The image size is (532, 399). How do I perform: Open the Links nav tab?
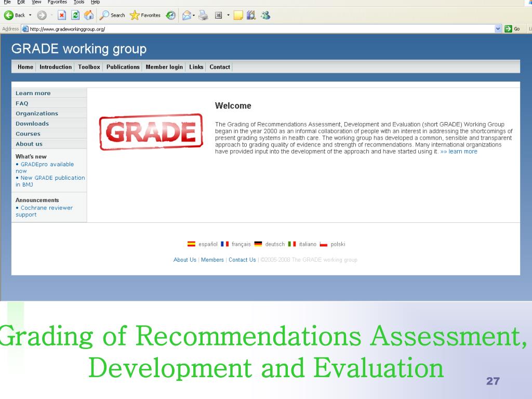tap(196, 67)
